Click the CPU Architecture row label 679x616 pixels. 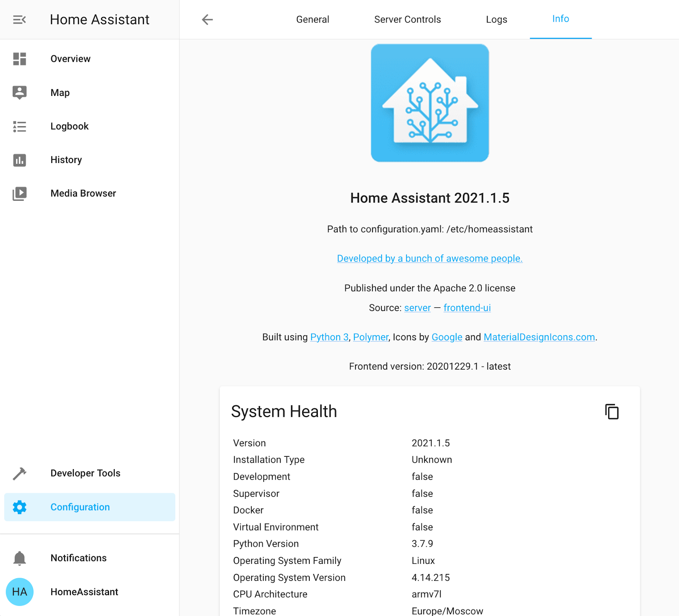pos(270,594)
